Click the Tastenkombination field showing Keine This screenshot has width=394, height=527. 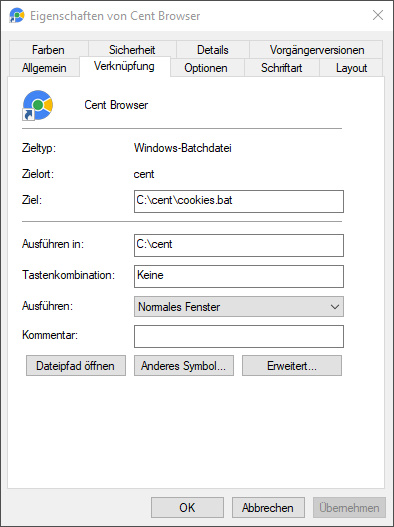[x=239, y=276]
